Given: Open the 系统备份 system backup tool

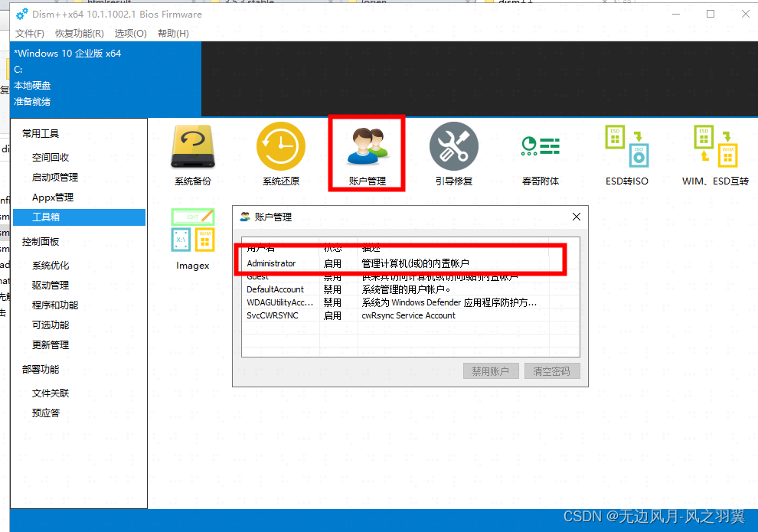Looking at the screenshot, I should (x=193, y=155).
